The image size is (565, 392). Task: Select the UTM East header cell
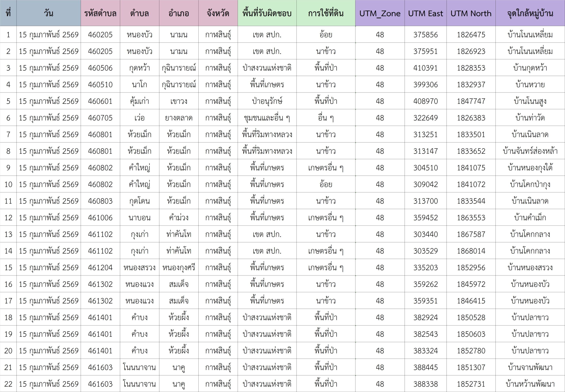425,13
